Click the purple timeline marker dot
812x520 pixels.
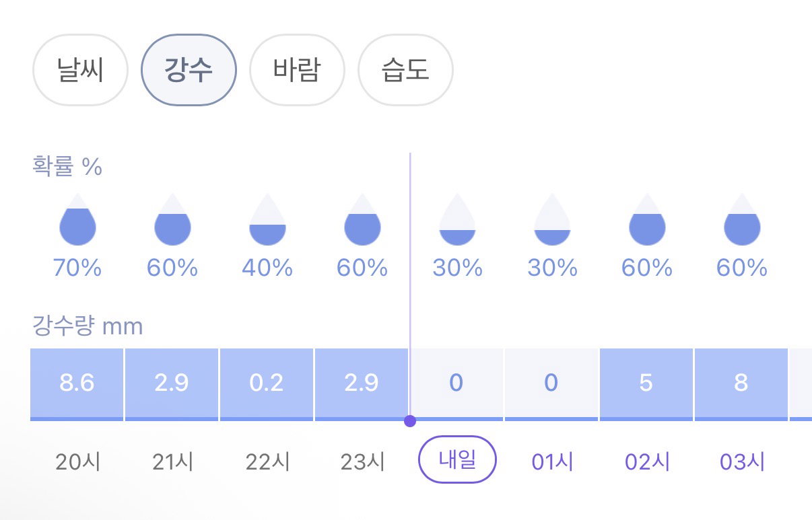pos(409,421)
